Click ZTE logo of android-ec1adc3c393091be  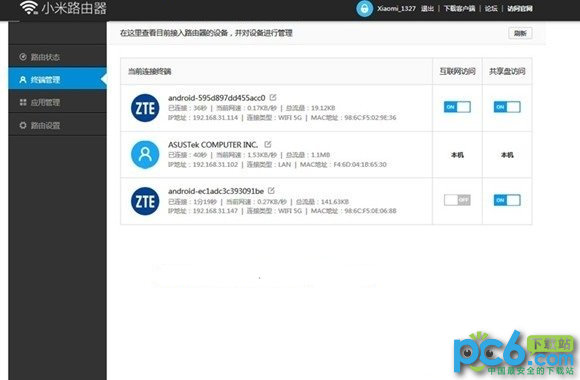coord(145,201)
